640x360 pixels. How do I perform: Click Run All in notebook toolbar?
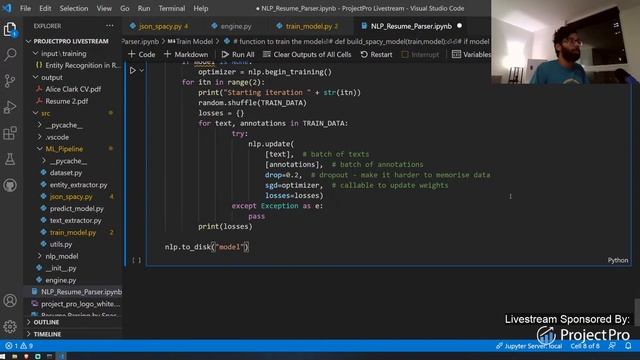(238, 54)
